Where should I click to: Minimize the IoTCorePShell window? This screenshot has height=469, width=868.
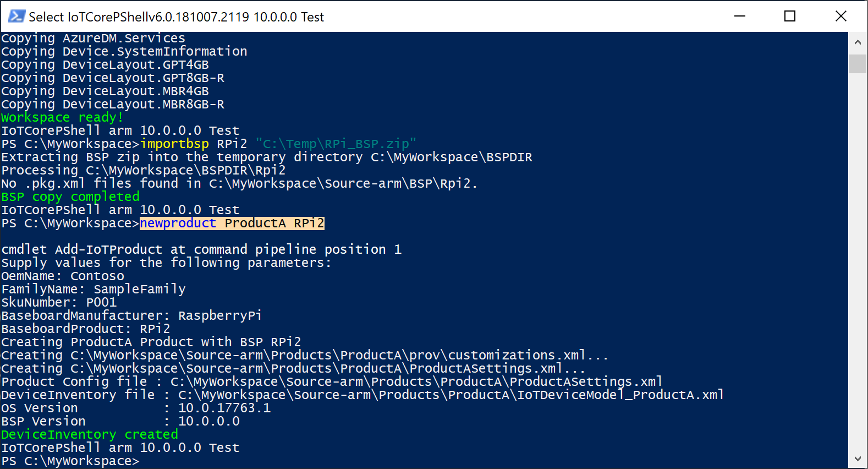click(740, 16)
